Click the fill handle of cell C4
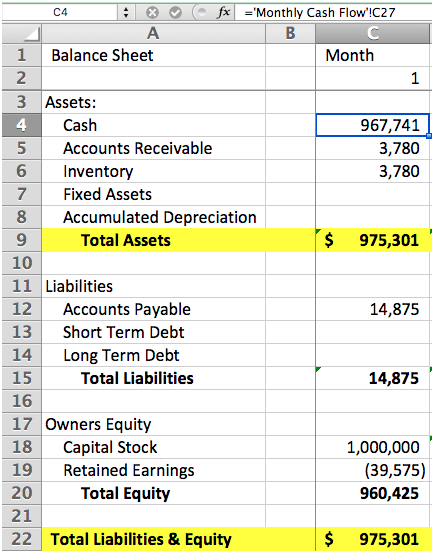The image size is (434, 551). click(429, 136)
